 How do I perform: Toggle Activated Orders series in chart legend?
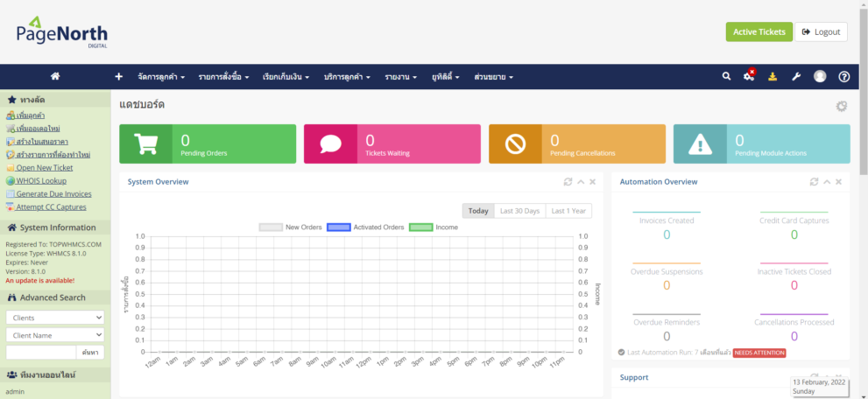[x=365, y=227]
